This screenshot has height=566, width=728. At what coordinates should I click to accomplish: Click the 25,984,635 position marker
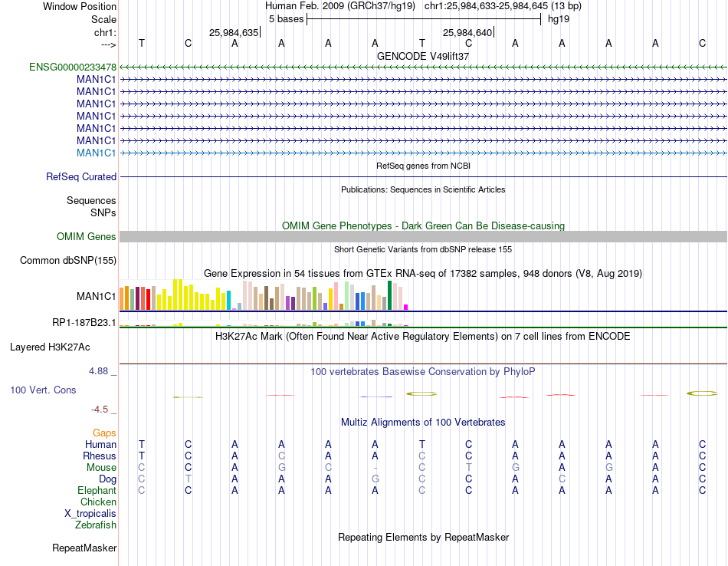pyautogui.click(x=234, y=32)
